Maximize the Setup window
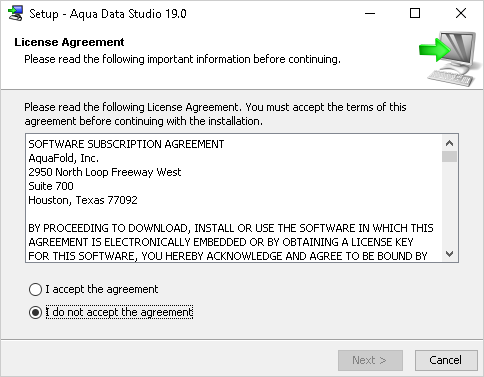This screenshot has width=484, height=377. (x=415, y=14)
